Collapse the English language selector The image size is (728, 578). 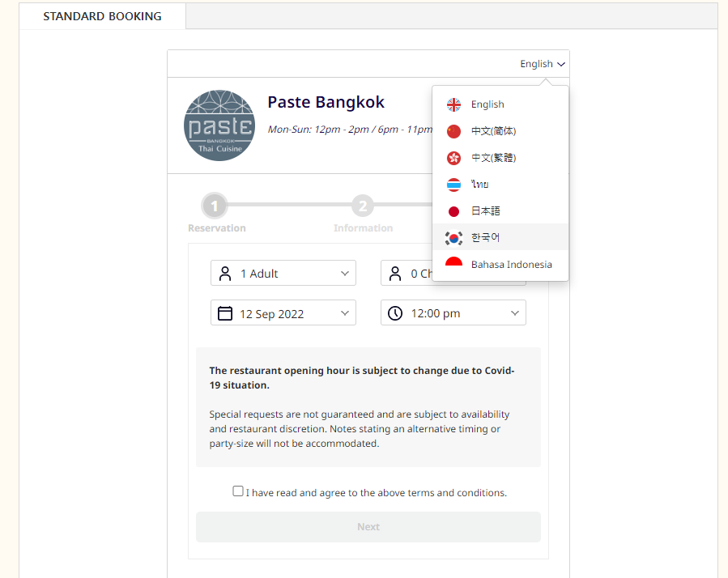coord(543,64)
